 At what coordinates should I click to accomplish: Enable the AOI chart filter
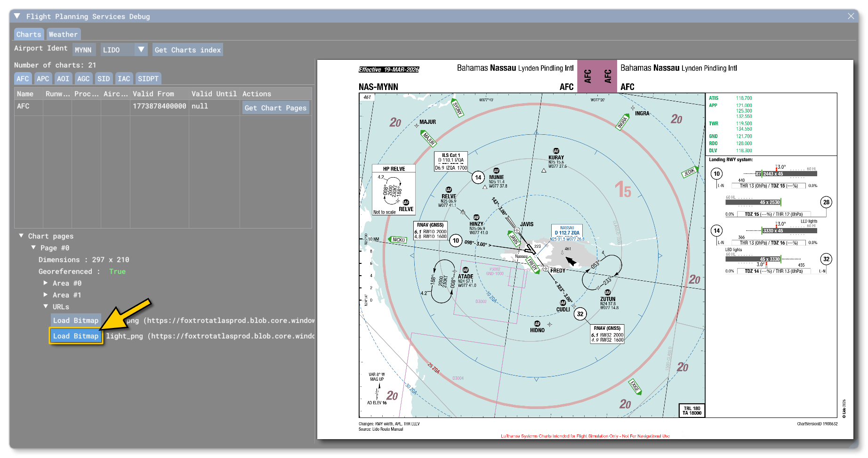pos(63,78)
